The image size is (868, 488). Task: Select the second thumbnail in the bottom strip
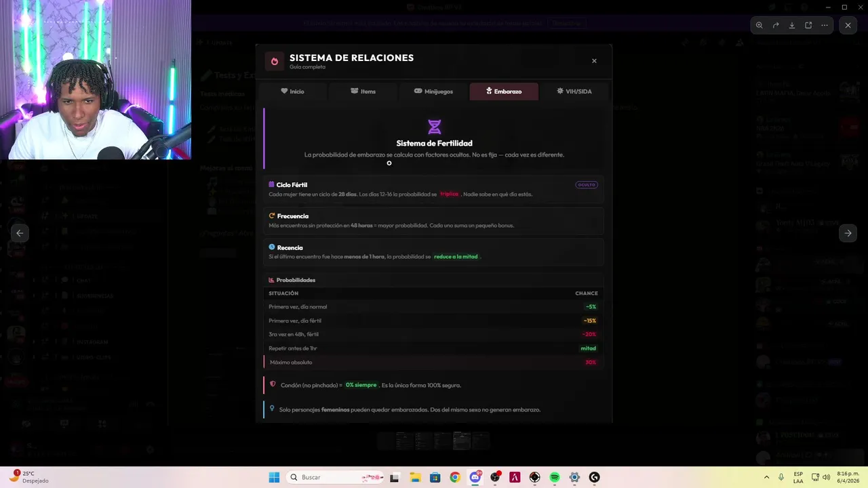click(405, 441)
